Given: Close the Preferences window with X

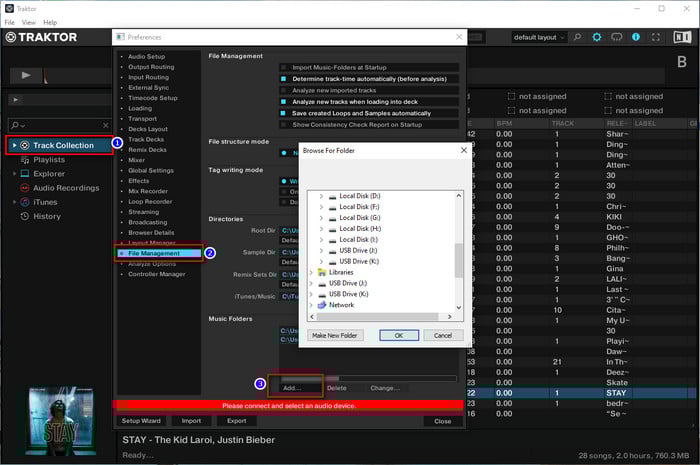Looking at the screenshot, I should [459, 37].
